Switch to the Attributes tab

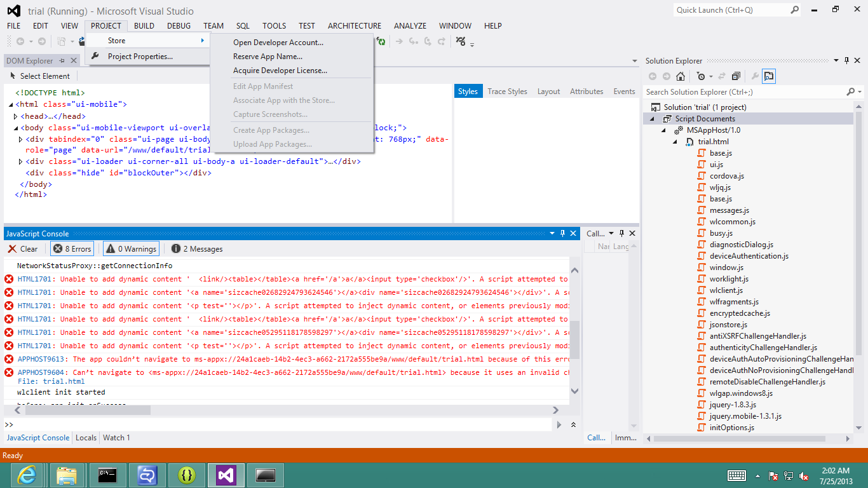click(587, 91)
